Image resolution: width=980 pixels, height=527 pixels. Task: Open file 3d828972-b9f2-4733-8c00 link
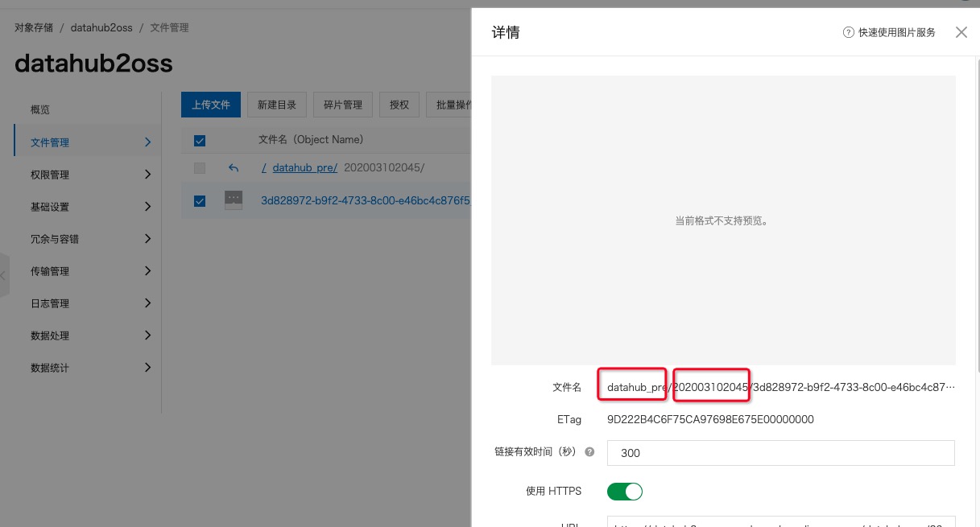point(366,200)
